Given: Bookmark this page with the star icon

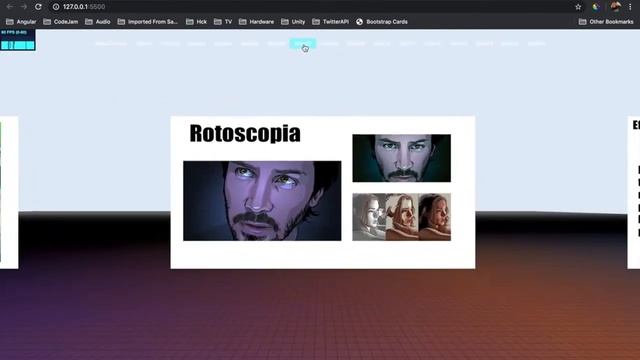Looking at the screenshot, I should click(x=578, y=7).
